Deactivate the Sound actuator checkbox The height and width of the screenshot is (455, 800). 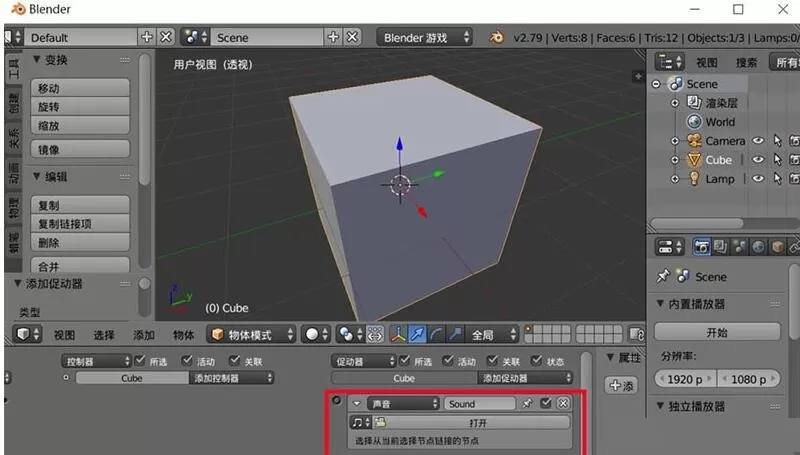coord(545,403)
